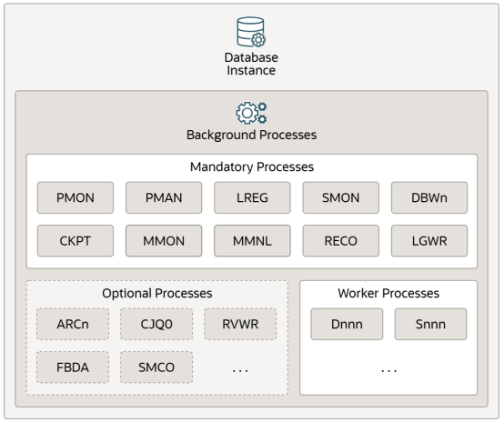The height and width of the screenshot is (423, 504).
Task: Click the Mandatory Processes heading
Action: click(252, 166)
